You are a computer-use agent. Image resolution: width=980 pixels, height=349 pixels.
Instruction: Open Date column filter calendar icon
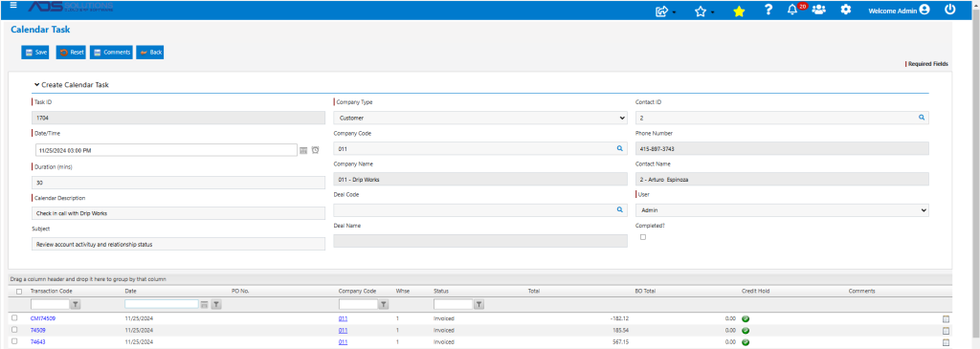click(x=204, y=304)
